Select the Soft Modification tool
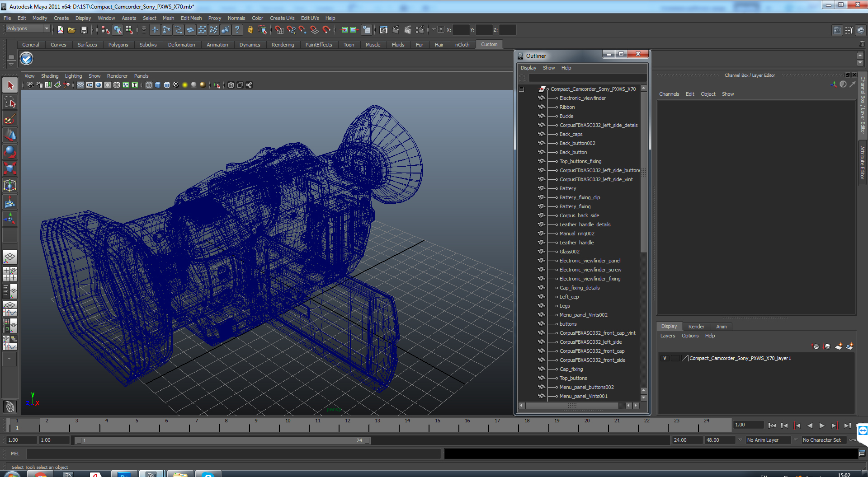Viewport: 868px width, 477px height. tap(10, 202)
